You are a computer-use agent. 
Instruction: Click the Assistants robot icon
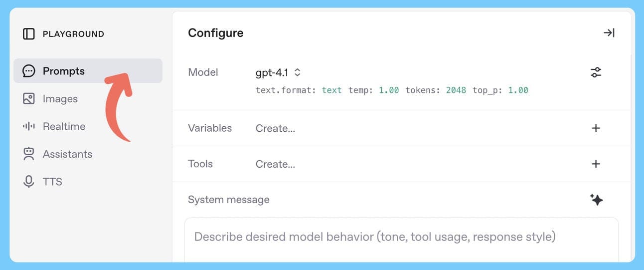29,154
